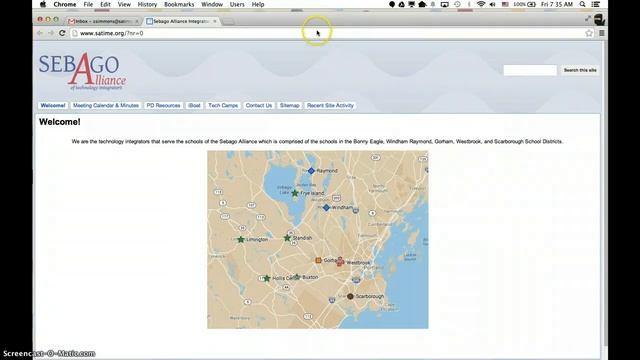Click the orange square marker at Gorham
This screenshot has width=640, height=360.
click(318, 260)
